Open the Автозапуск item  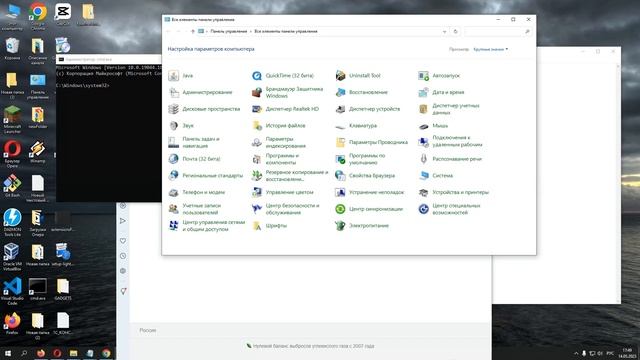pos(439,76)
